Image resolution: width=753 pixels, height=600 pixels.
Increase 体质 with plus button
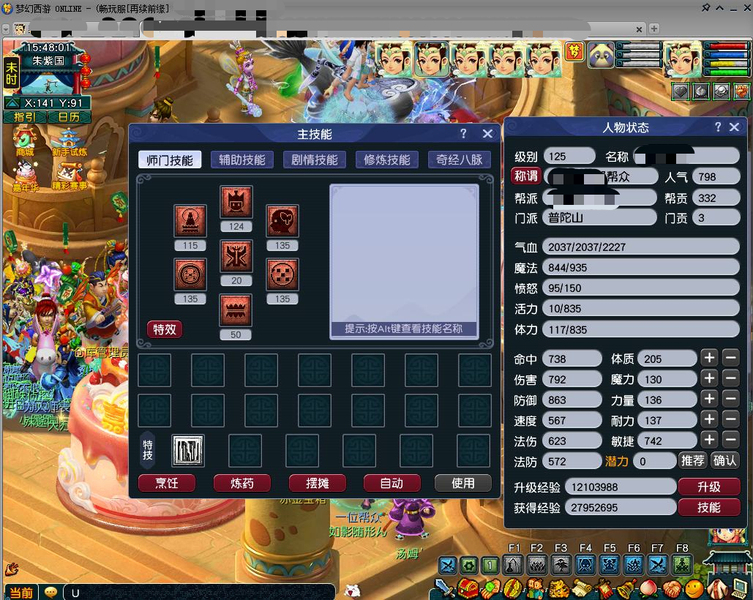[709, 358]
